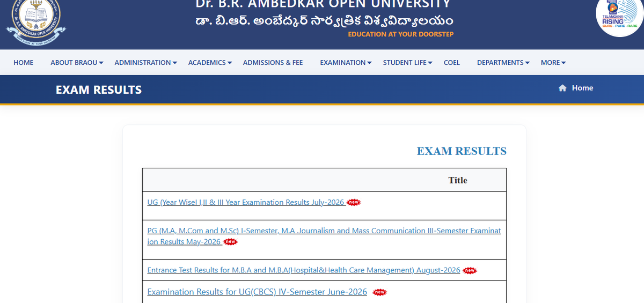Click the blue EXAM RESULTS section heading
644x303 pixels.
[462, 151]
